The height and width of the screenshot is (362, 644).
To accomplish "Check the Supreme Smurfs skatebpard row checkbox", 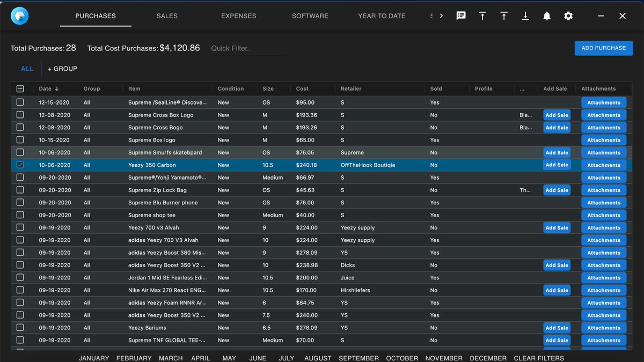I will pos(20,152).
